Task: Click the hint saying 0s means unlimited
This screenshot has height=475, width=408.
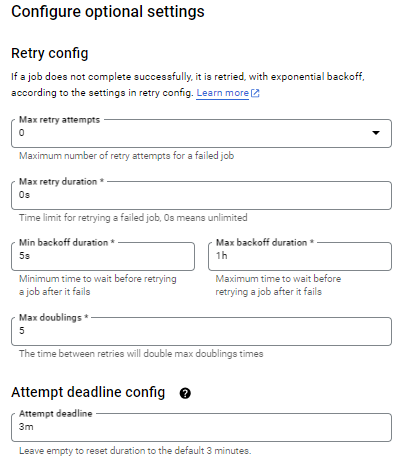Action: click(x=133, y=218)
